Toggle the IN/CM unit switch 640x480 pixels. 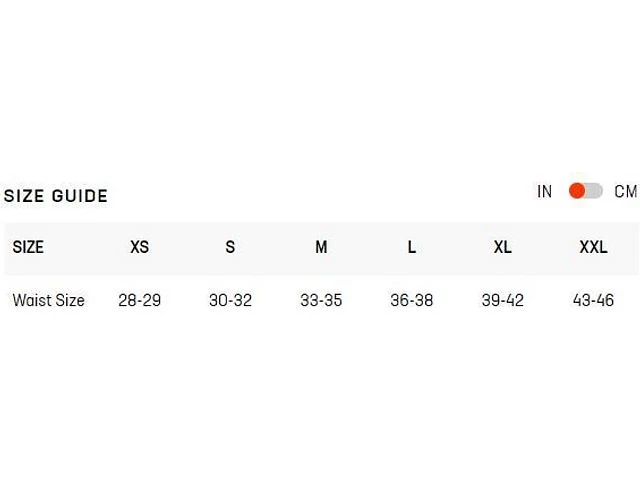coord(586,191)
